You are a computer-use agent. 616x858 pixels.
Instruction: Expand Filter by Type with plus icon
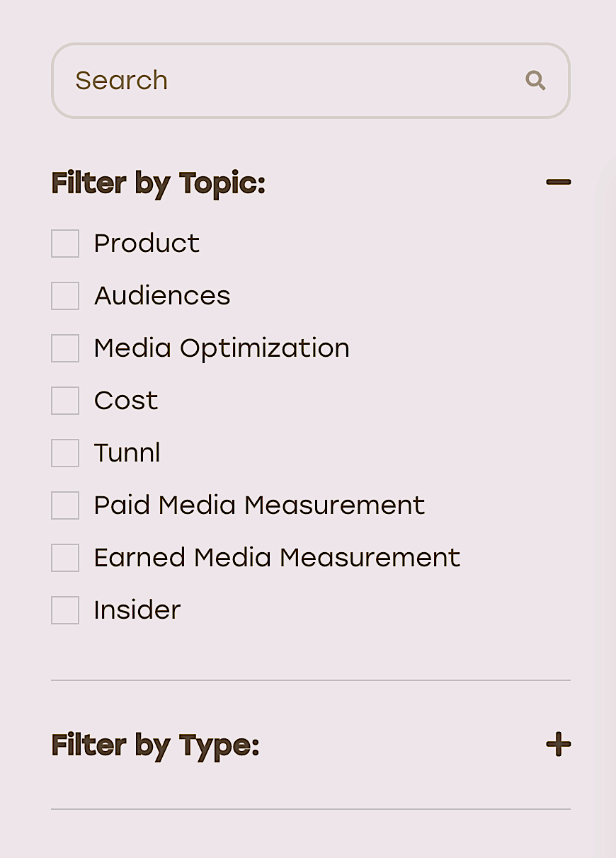click(x=558, y=745)
